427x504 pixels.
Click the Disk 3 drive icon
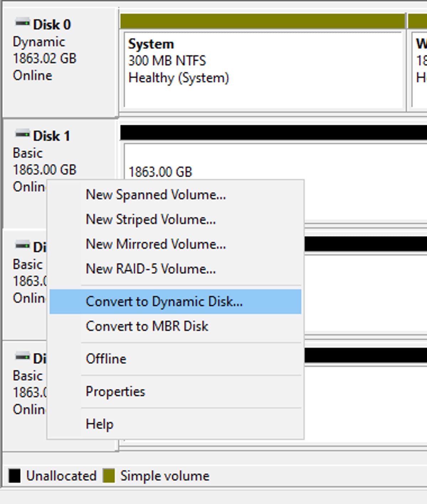pos(22,357)
